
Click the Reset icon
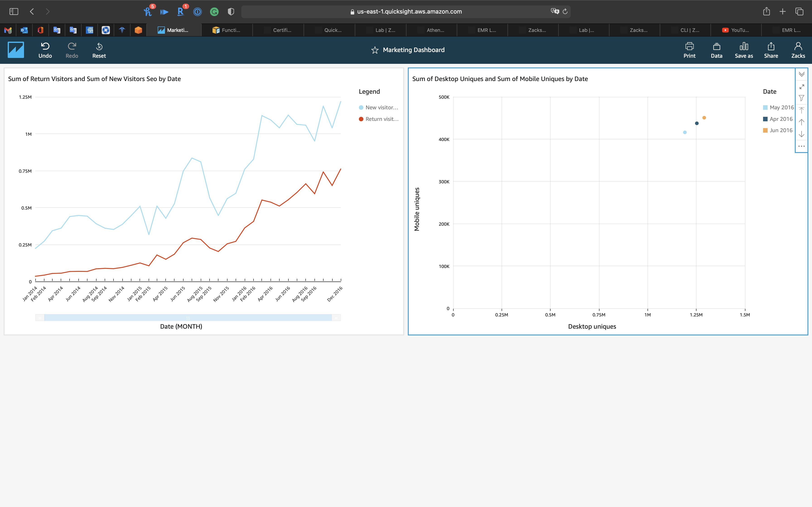pyautogui.click(x=99, y=46)
